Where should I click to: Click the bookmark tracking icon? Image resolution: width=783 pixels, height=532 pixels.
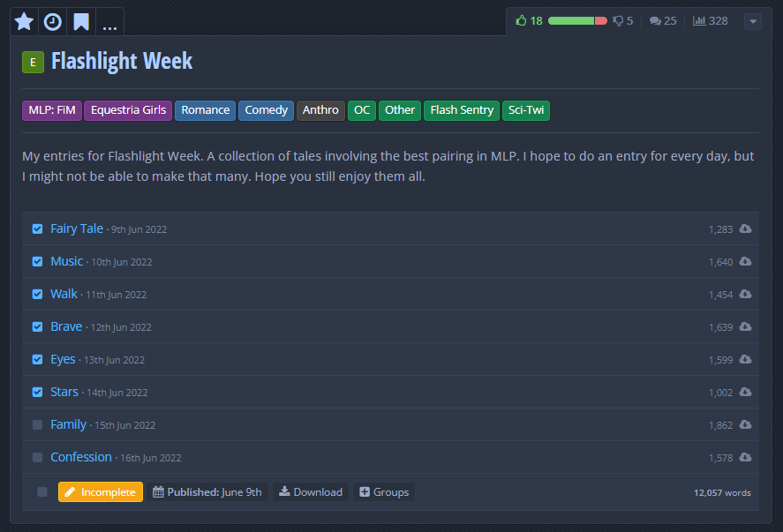coord(81,22)
